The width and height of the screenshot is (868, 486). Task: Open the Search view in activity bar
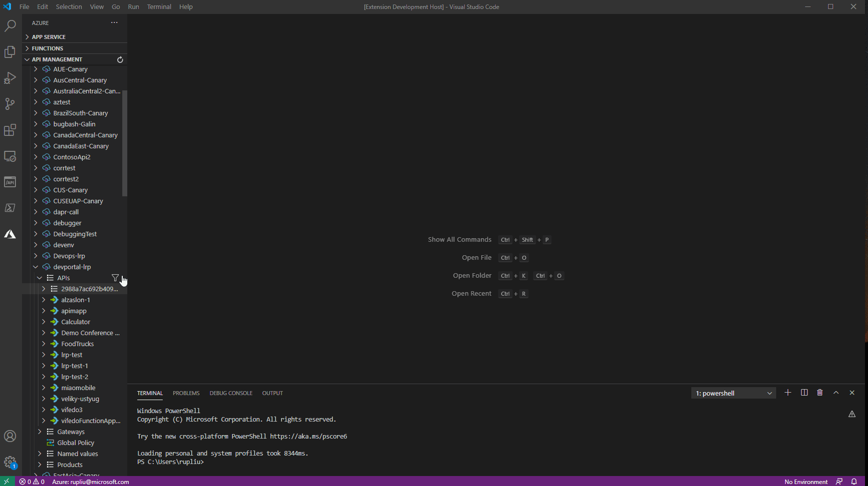(10, 26)
